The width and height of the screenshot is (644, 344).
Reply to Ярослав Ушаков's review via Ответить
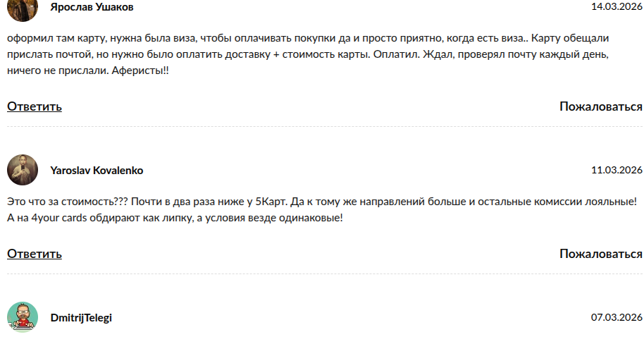[35, 106]
